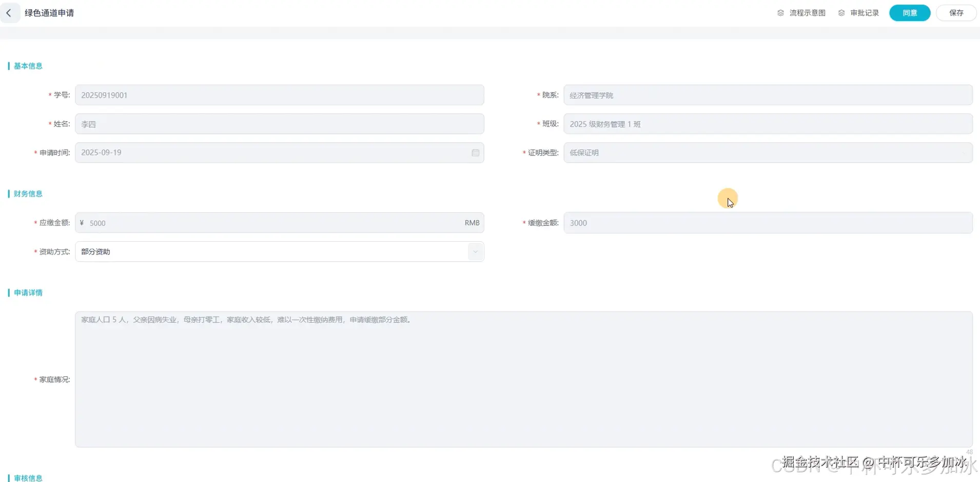This screenshot has width=980, height=482.
Task: Click the 绿色通道申请 page title
Action: click(x=49, y=13)
